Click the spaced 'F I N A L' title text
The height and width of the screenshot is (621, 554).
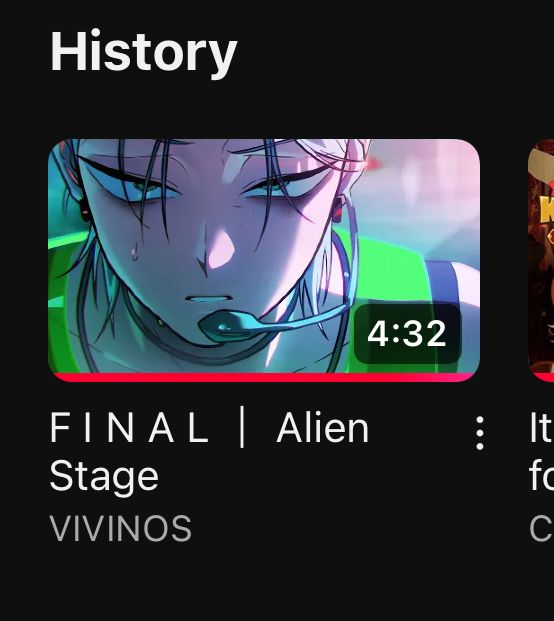[x=129, y=428]
